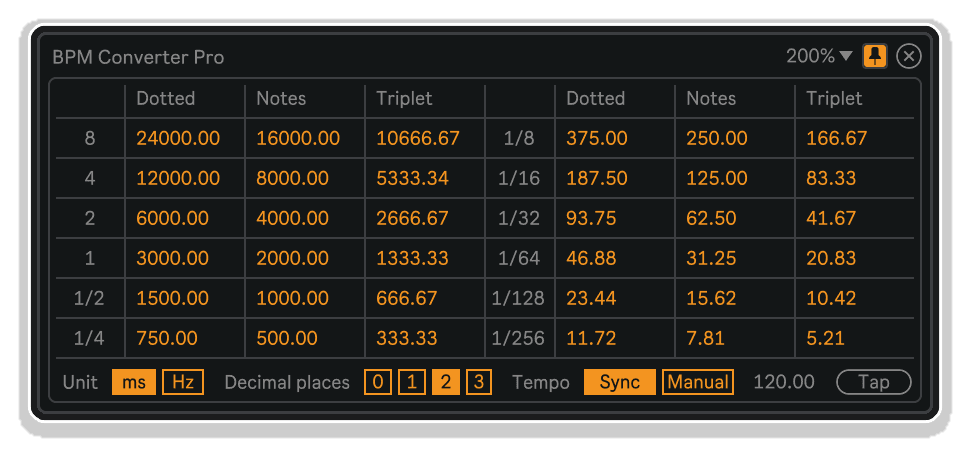Enable Sync tempo mode
The width and height of the screenshot is (970, 456).
pyautogui.click(x=620, y=382)
